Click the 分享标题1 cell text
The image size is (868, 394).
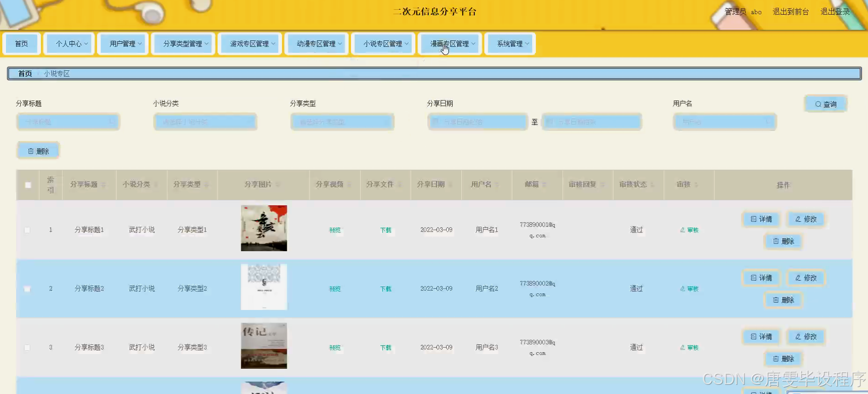(x=89, y=230)
